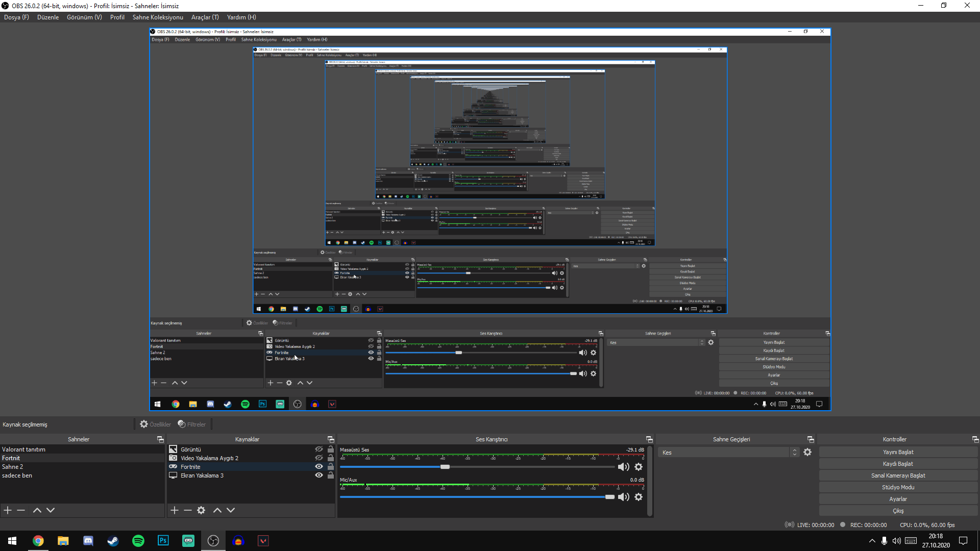The width and height of the screenshot is (980, 551).
Task: Open Ayarlar settings button
Action: tap(898, 499)
